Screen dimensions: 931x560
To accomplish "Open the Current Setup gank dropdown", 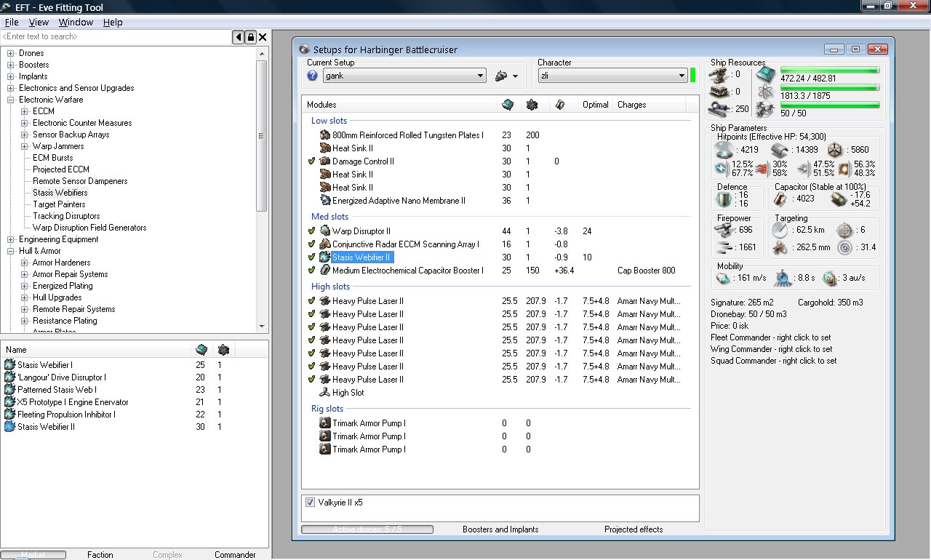I will point(480,76).
